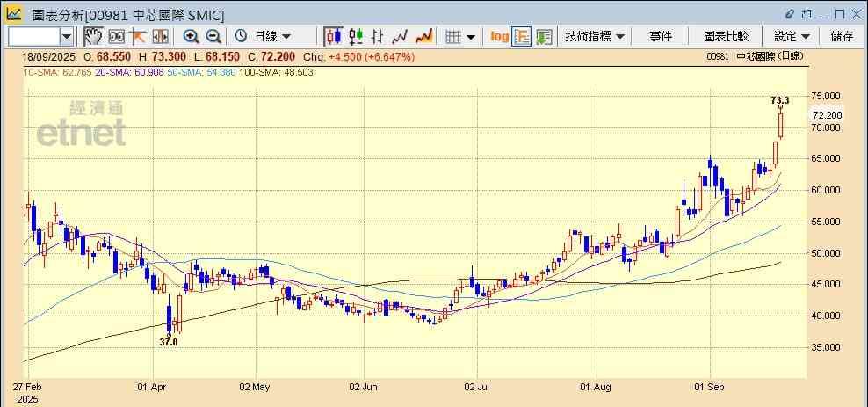Switch to line chart style
This screenshot has width=868, height=407.
click(x=400, y=37)
